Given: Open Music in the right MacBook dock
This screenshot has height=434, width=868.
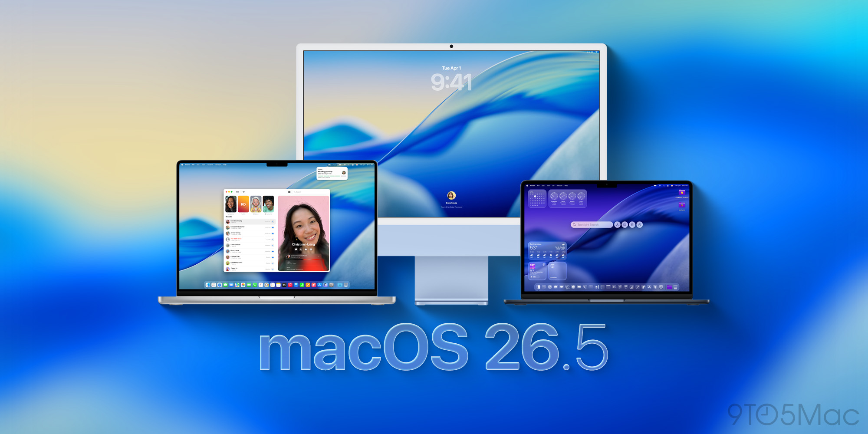Looking at the screenshot, I should (620, 287).
